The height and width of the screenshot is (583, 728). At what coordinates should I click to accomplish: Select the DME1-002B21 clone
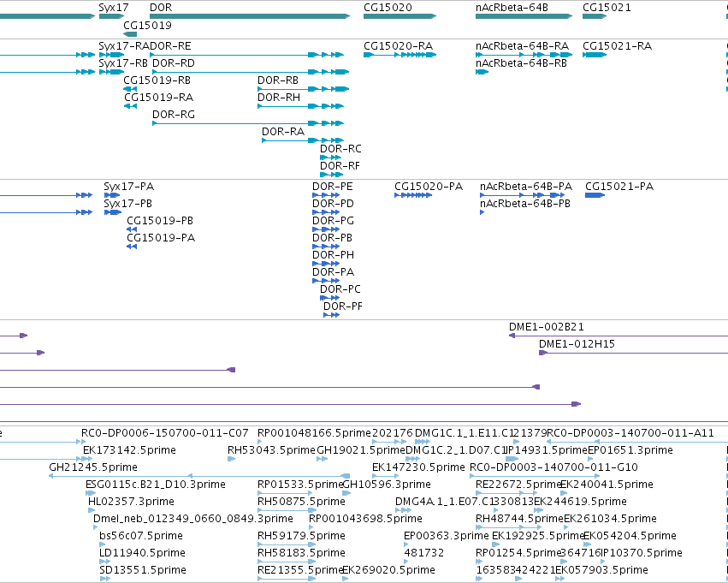[619, 336]
